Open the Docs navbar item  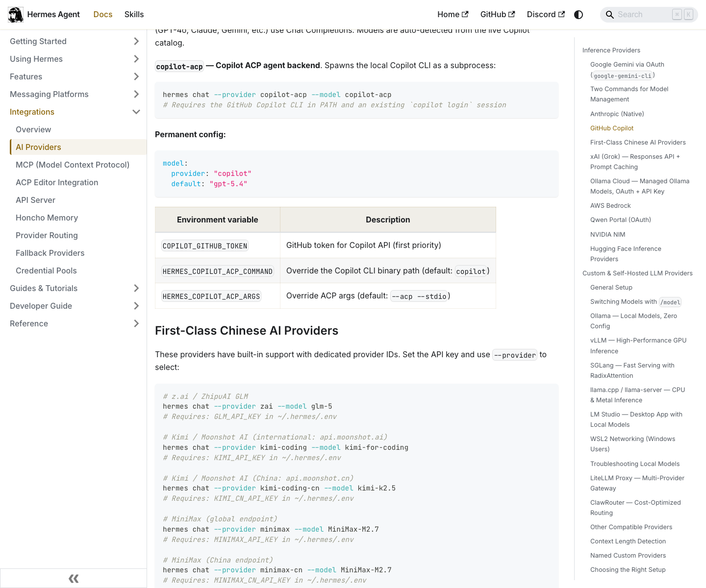(x=103, y=15)
